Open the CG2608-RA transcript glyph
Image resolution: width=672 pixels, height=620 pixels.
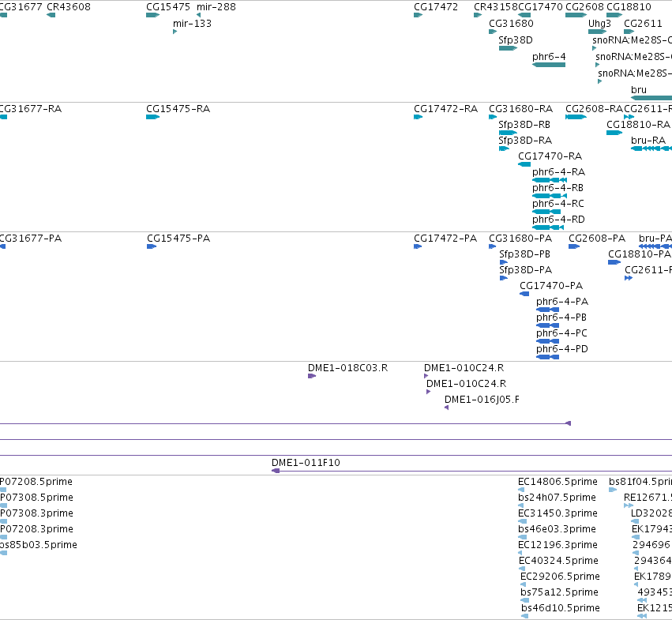click(576, 117)
